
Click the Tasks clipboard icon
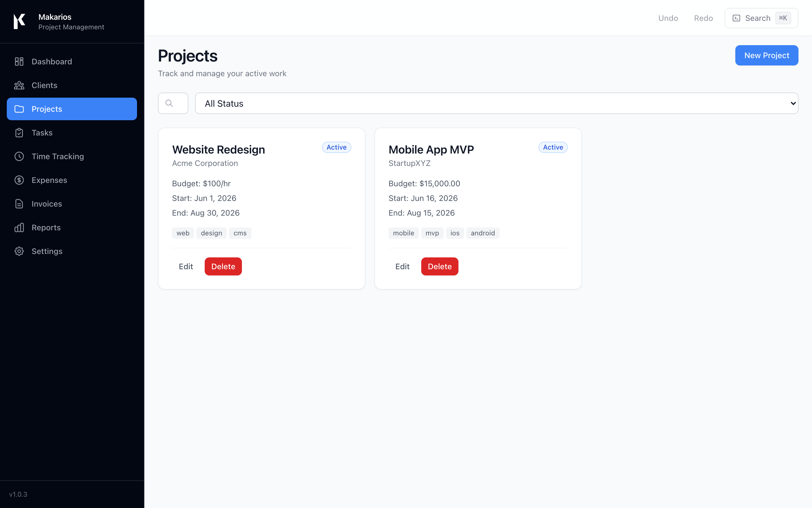[19, 133]
